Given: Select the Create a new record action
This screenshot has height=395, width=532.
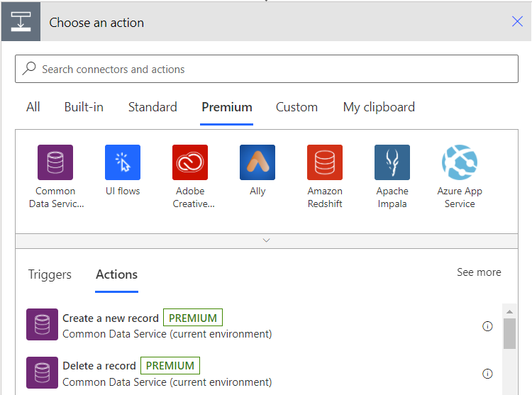Looking at the screenshot, I should [111, 318].
